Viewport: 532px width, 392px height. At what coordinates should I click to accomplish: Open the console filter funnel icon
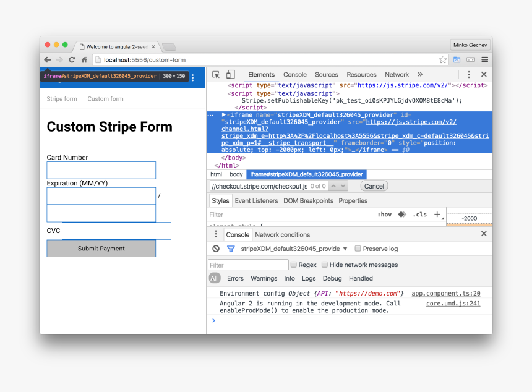[x=231, y=249]
